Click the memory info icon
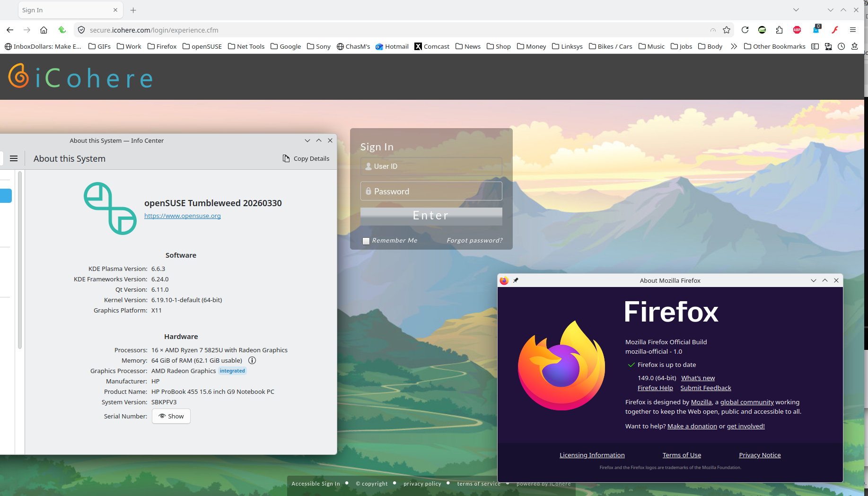Screen dimensions: 868x496 coord(252,360)
